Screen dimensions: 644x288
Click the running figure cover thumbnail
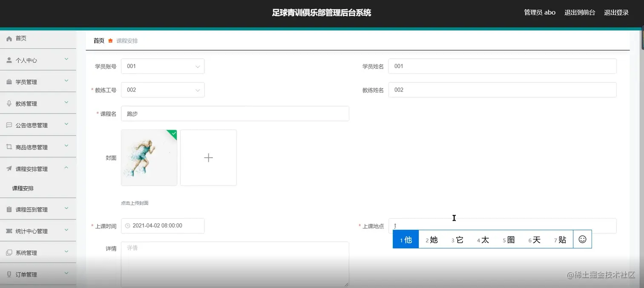coord(149,158)
